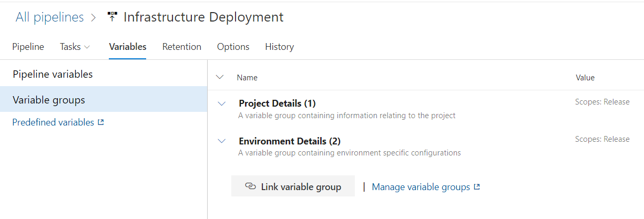Viewport: 644px width, 219px height.
Task: Open the Tasks tab dropdown arrow
Action: [87, 47]
